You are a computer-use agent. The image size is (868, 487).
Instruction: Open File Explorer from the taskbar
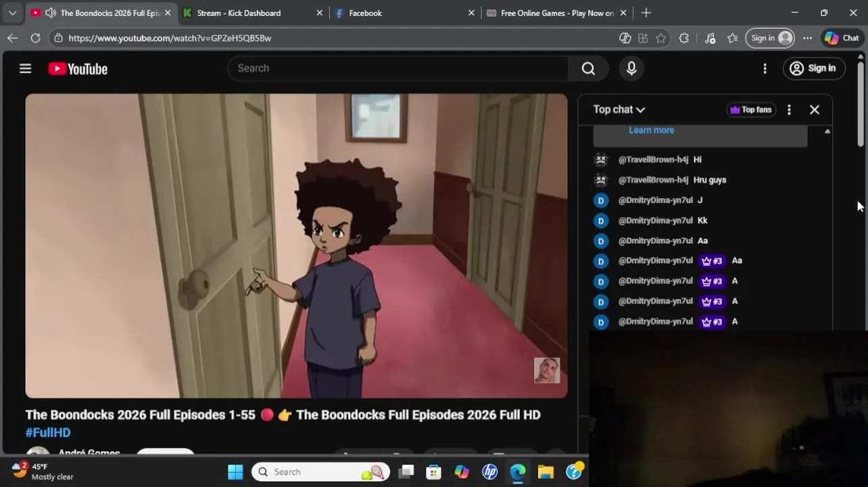coord(546,472)
